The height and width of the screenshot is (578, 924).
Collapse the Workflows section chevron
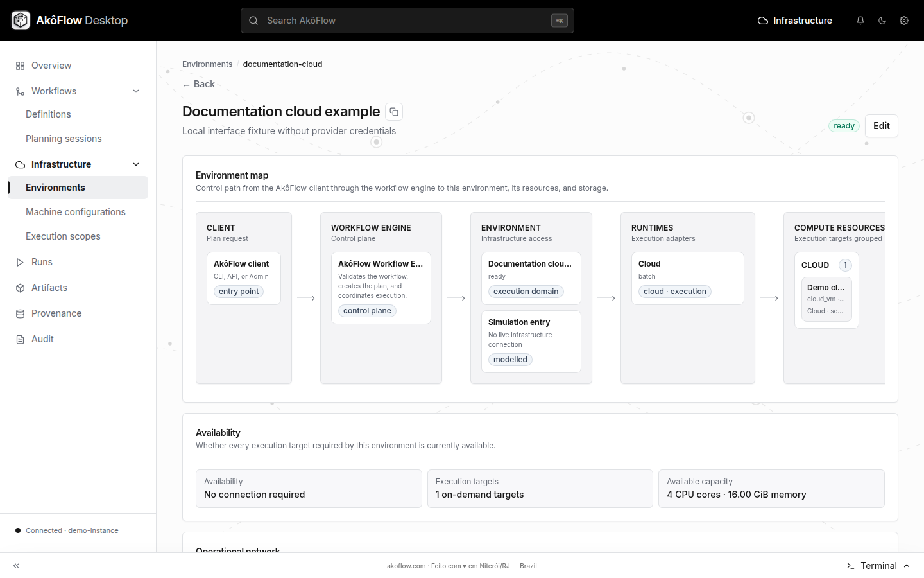point(136,91)
